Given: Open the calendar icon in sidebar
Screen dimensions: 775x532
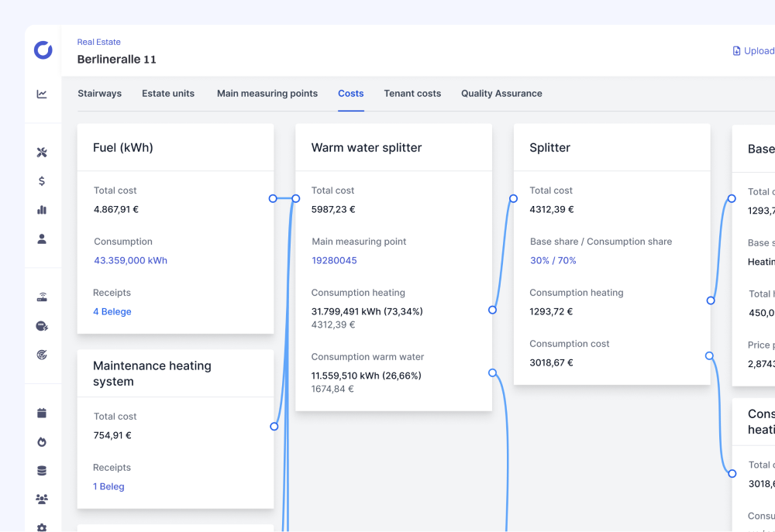Looking at the screenshot, I should click(42, 412).
